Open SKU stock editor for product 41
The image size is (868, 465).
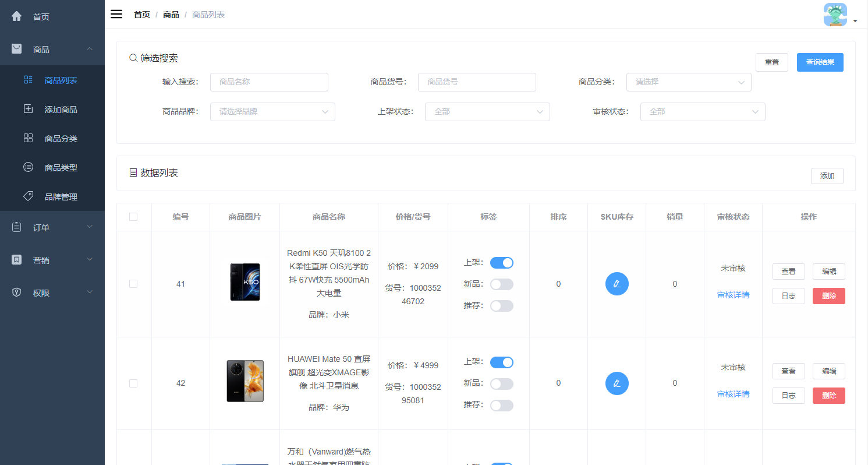click(617, 284)
